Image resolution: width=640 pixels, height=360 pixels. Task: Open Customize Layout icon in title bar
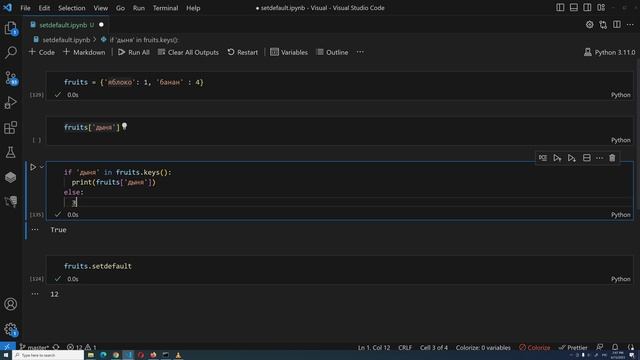[x=601, y=8]
